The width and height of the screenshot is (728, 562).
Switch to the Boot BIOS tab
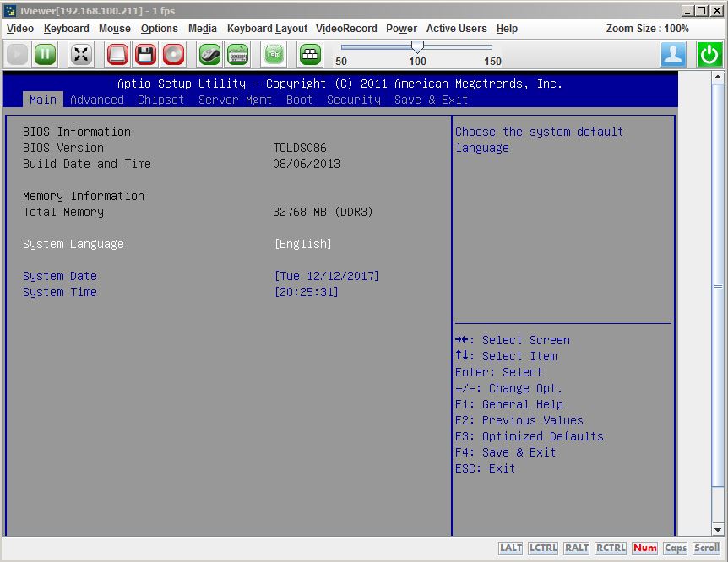299,100
